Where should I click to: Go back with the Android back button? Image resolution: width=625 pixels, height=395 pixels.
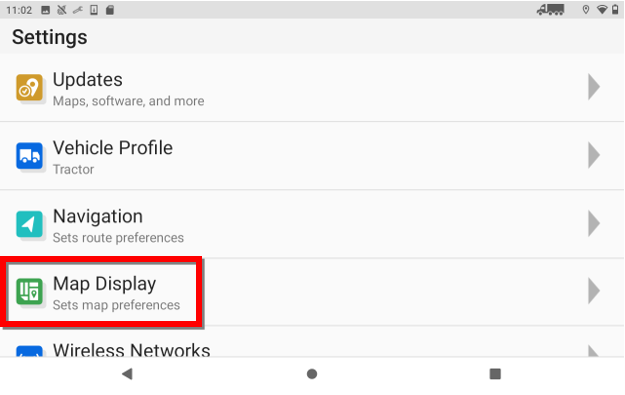point(127,374)
